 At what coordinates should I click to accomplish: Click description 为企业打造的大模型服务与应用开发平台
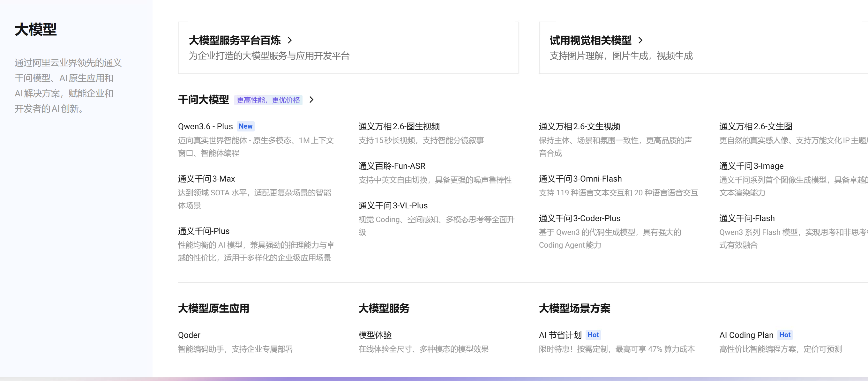tap(269, 56)
